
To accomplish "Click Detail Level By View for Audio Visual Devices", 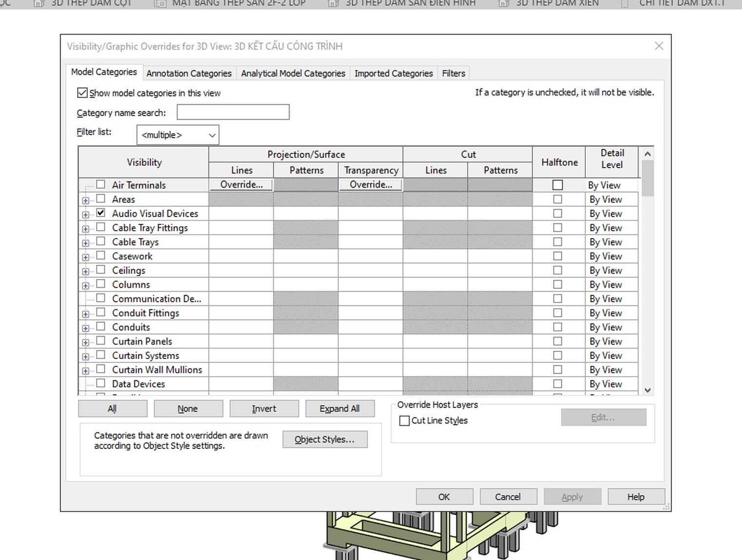I will [611, 213].
